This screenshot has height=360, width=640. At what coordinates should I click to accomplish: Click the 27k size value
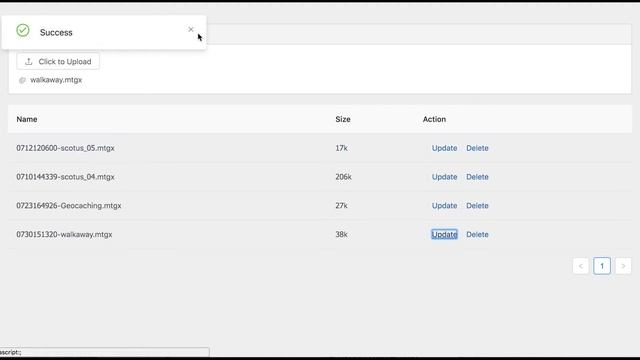coord(341,206)
